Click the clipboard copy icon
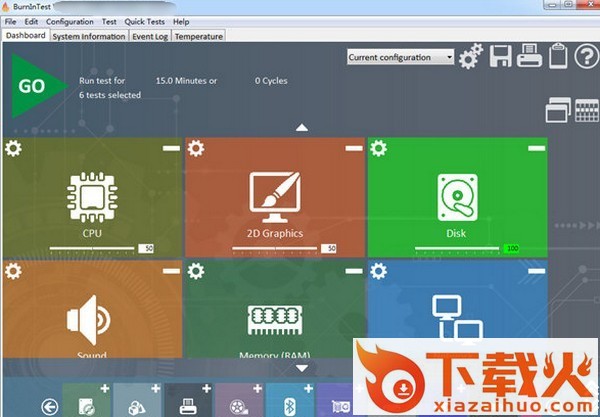This screenshot has height=417, width=600. (x=558, y=56)
